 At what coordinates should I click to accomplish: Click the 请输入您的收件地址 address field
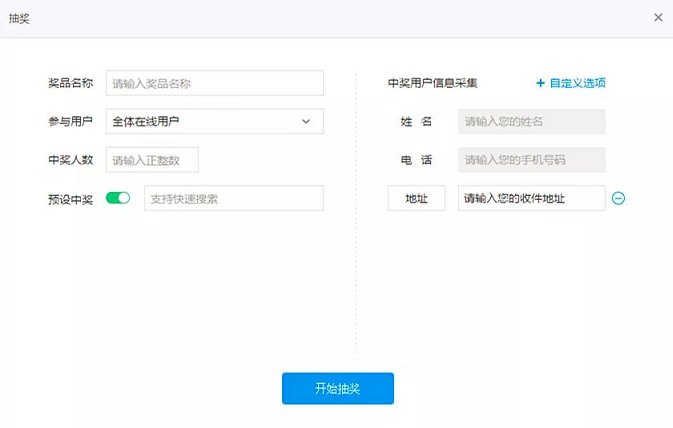531,198
